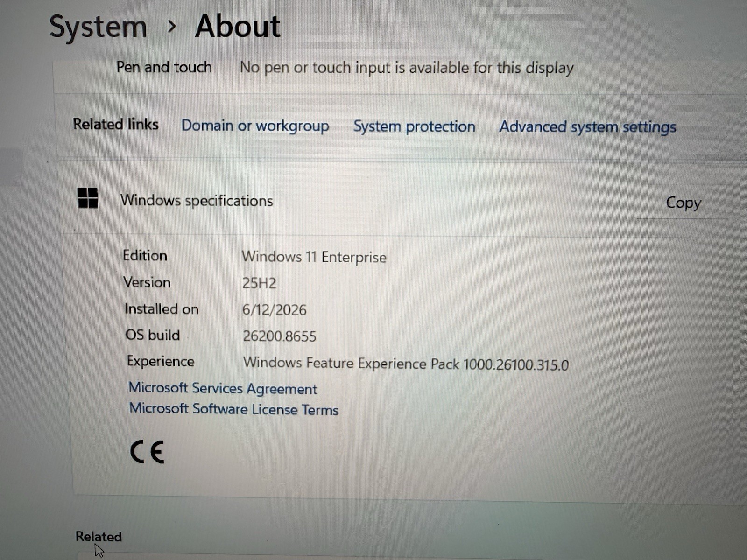Click the Related section heading
Screen dimensions: 747x560
point(99,537)
